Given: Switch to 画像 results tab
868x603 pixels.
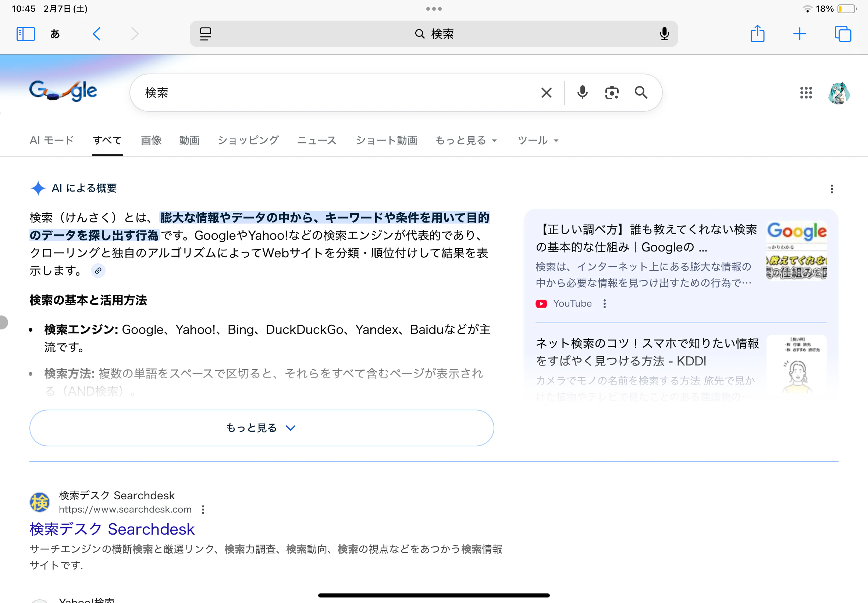Looking at the screenshot, I should (x=151, y=140).
